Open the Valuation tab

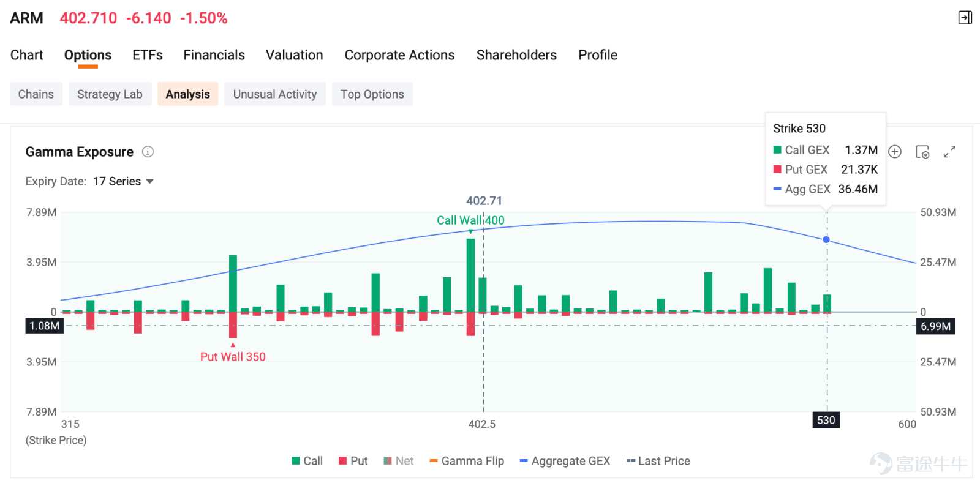coord(294,55)
